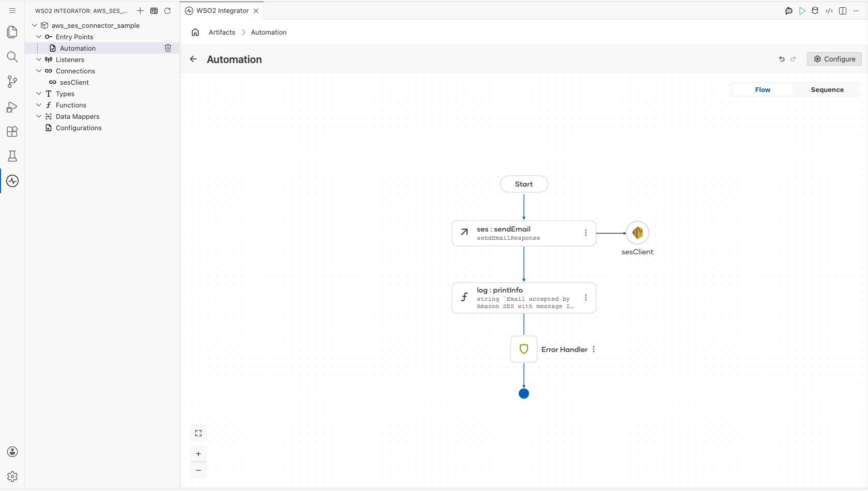Open the Run and Debug view

(x=12, y=106)
